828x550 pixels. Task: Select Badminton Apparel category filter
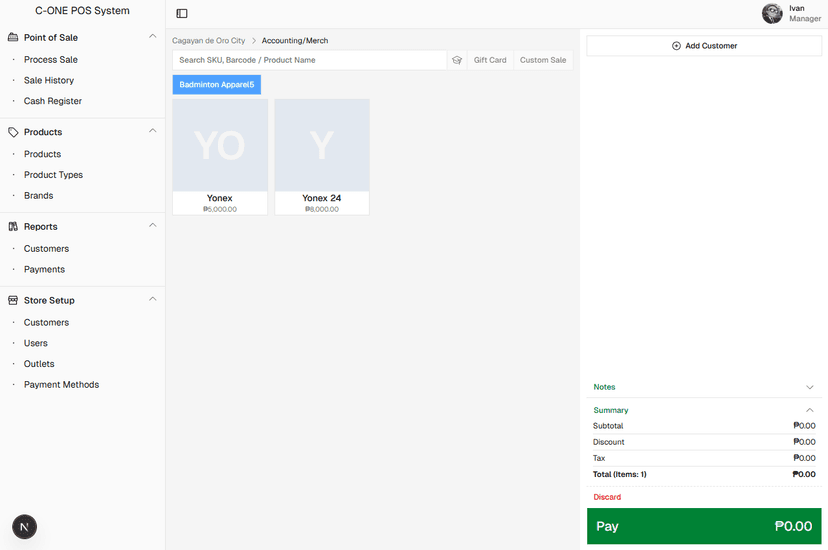tap(217, 84)
